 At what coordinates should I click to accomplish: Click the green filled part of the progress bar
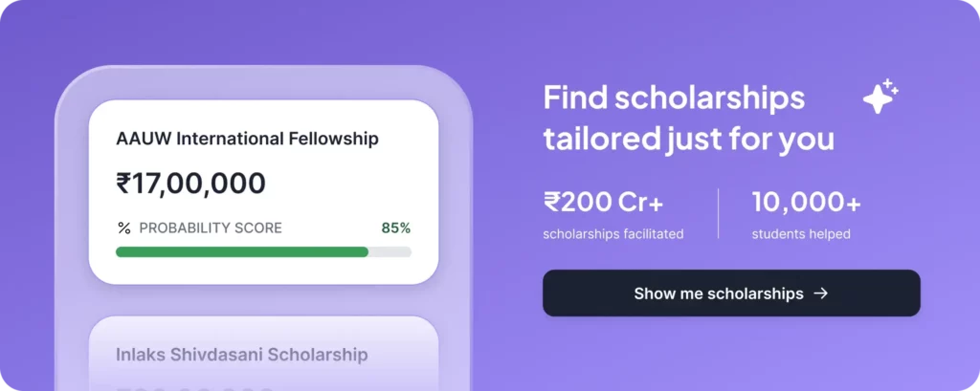(241, 252)
